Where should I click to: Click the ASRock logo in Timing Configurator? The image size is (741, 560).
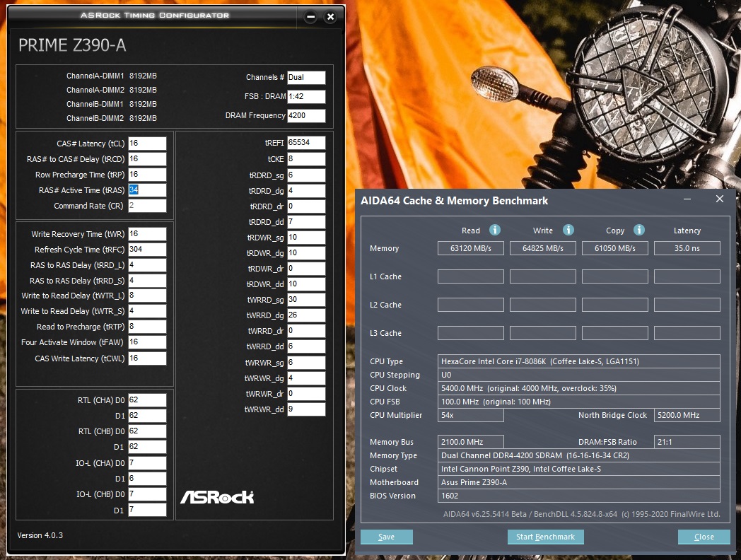click(x=217, y=497)
